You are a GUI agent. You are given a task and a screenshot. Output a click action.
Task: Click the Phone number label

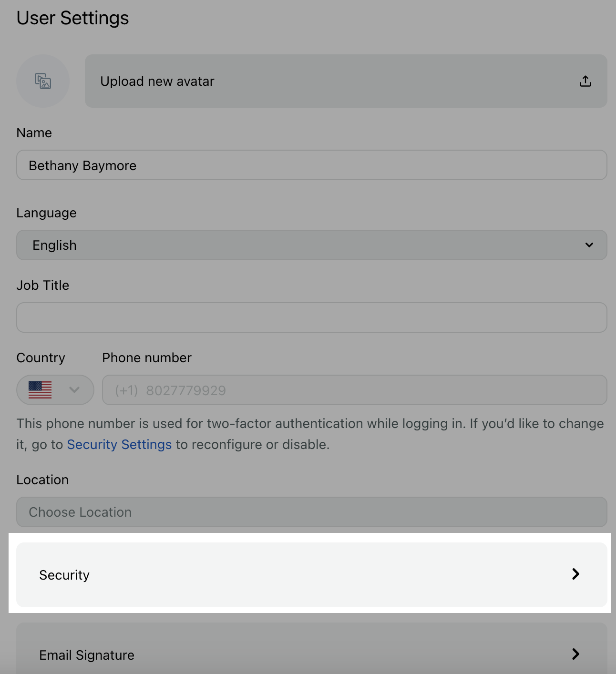(147, 357)
